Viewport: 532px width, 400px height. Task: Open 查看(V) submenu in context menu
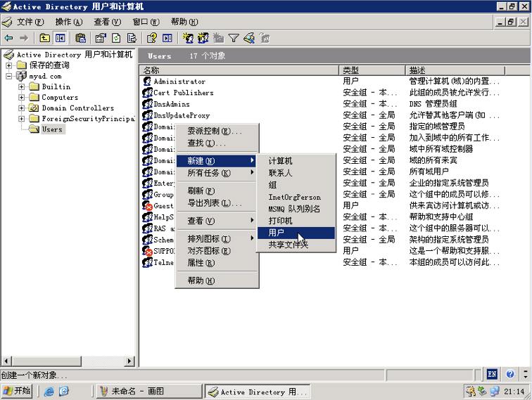217,221
